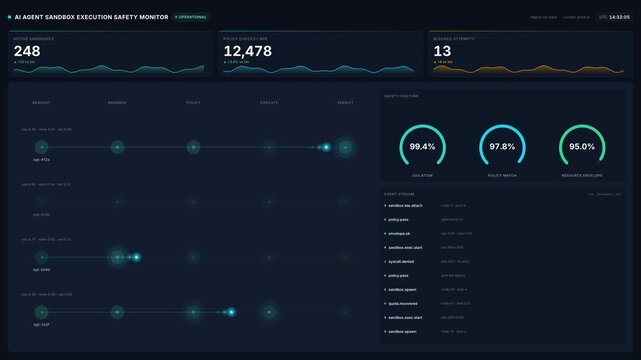Viewport: 641px width, 360px height.
Task: Select the REQUEST pipeline column header
Action: click(x=41, y=103)
